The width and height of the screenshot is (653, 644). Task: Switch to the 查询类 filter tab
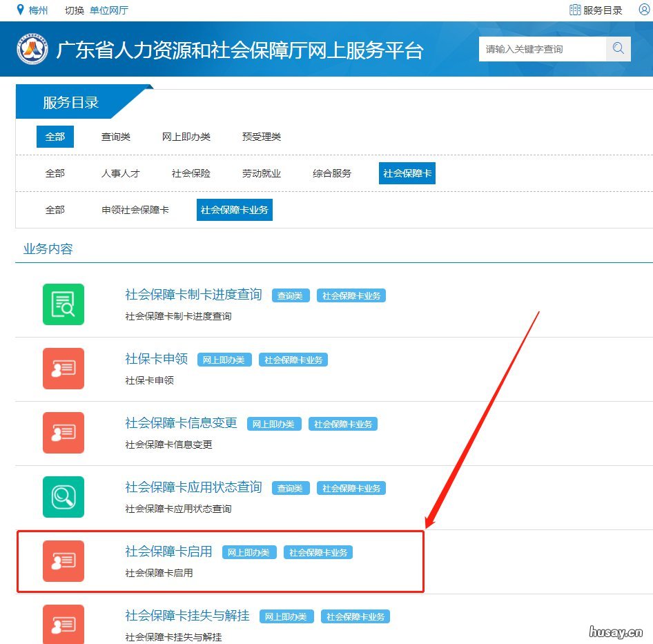115,136
